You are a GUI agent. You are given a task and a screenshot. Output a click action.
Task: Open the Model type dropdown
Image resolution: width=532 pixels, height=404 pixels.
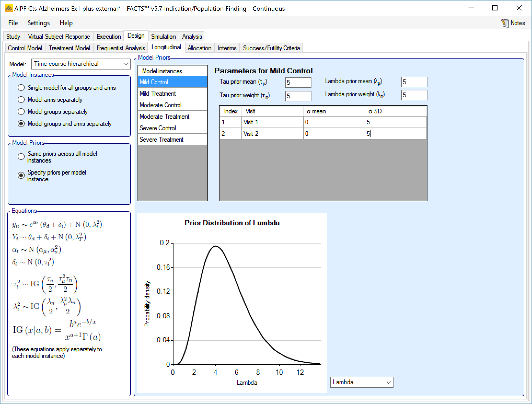click(x=81, y=64)
